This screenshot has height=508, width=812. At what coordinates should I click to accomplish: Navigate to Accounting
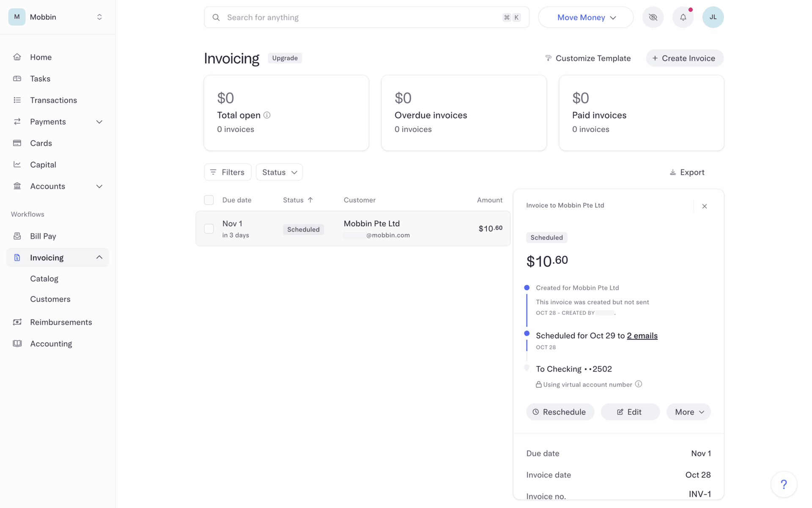click(x=51, y=344)
